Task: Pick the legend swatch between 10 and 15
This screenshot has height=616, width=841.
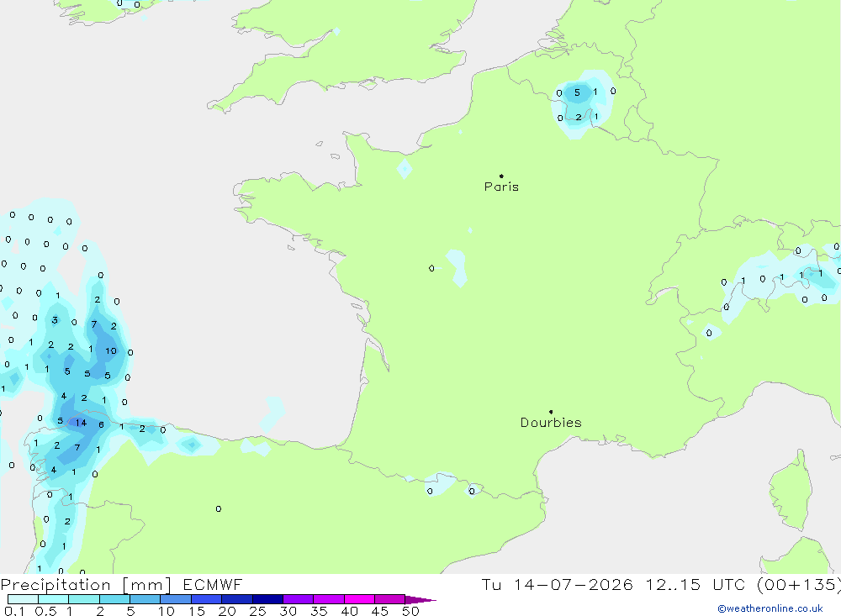Action: [x=176, y=599]
